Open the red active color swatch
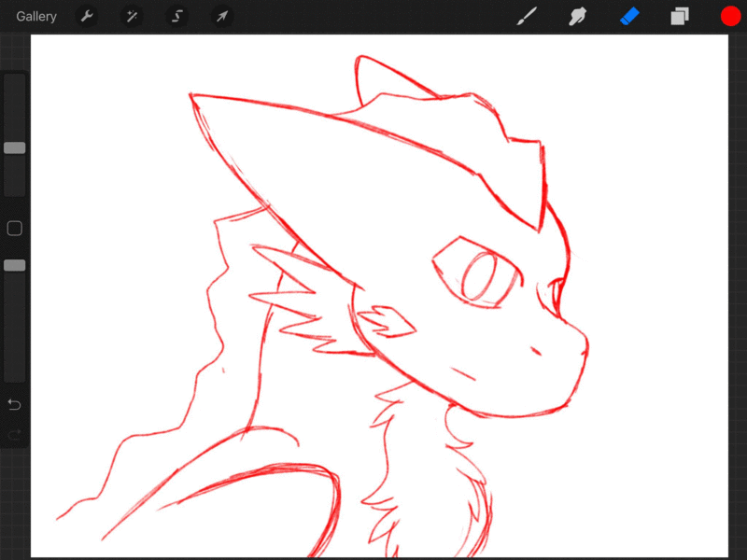This screenshot has height=560, width=747. click(x=729, y=16)
